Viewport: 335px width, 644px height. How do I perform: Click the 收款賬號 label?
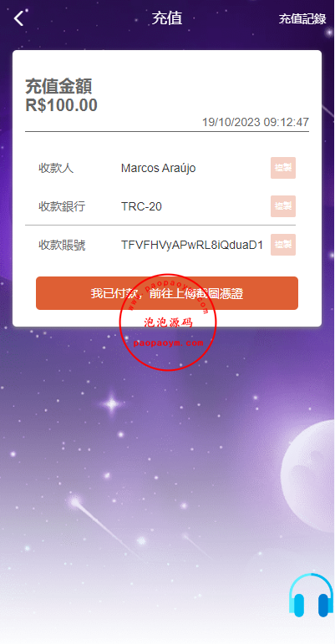62,246
